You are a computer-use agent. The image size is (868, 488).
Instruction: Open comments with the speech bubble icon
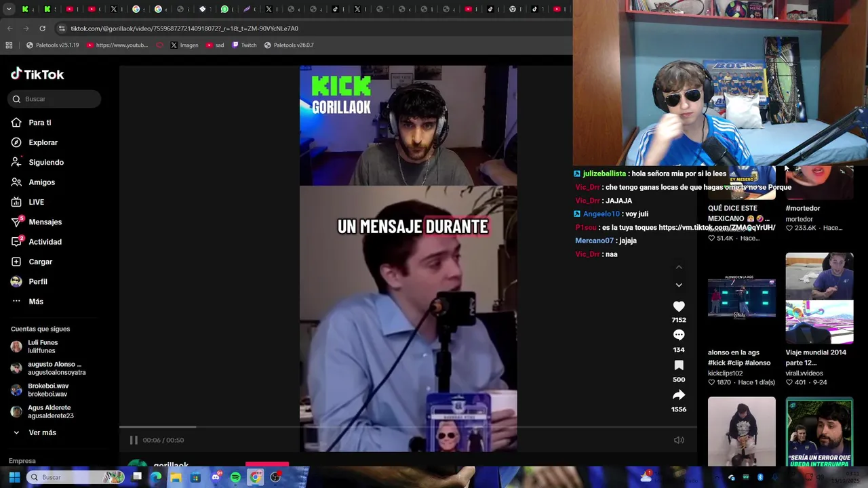point(679,335)
